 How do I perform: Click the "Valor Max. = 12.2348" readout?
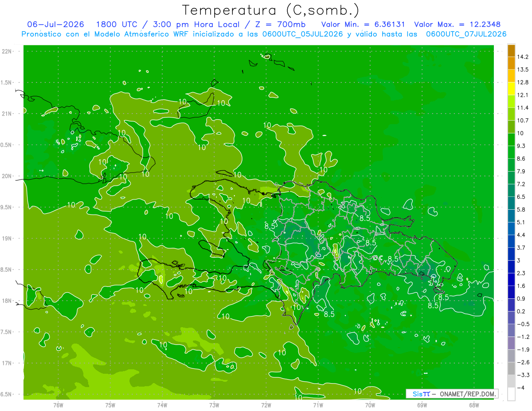[458, 24]
